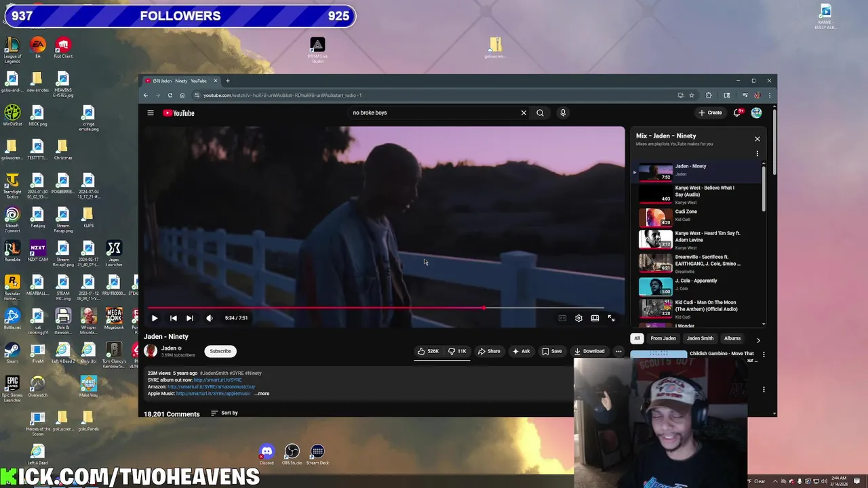Download the video

point(589,351)
